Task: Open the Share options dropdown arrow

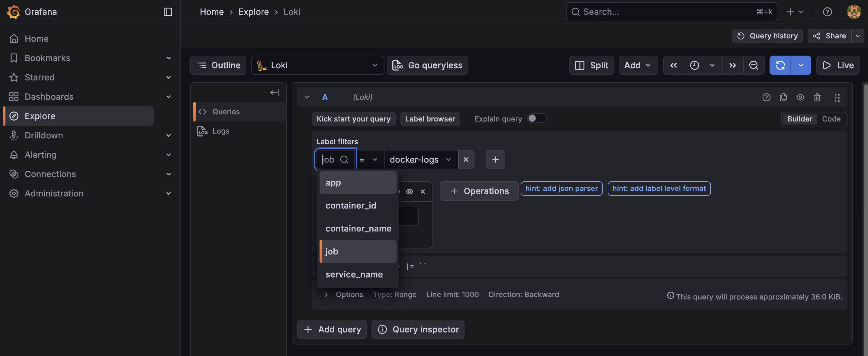Action: (x=857, y=36)
